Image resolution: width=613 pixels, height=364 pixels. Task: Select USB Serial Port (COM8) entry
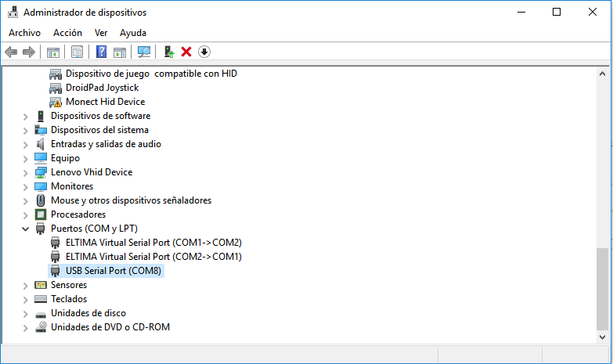114,271
